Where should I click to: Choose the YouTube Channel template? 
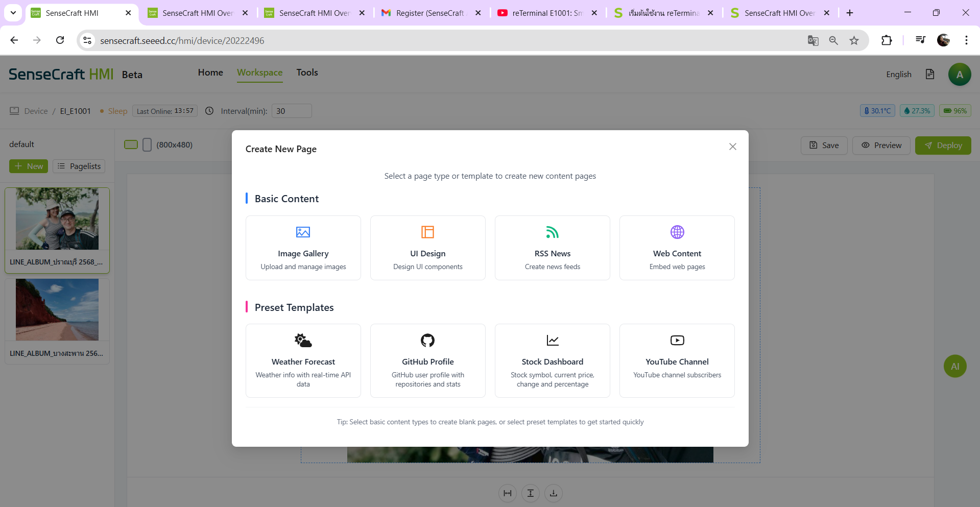point(677,360)
